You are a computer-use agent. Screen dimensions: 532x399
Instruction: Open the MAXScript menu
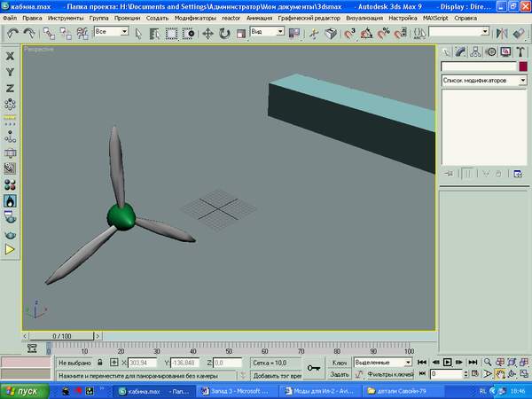[x=435, y=18]
